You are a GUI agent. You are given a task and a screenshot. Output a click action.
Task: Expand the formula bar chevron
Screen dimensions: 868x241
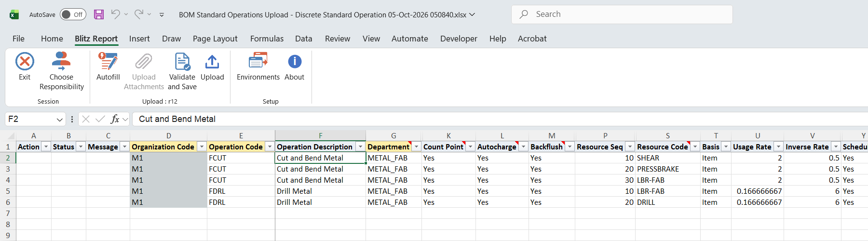125,119
